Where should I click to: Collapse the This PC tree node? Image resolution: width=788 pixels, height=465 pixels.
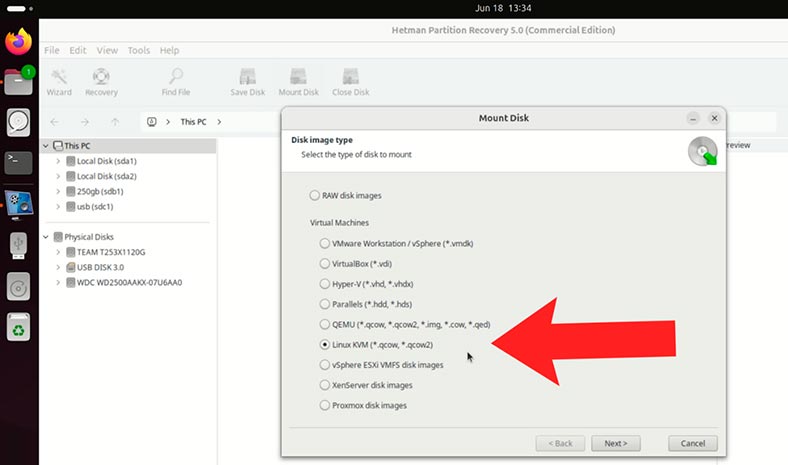click(x=46, y=146)
